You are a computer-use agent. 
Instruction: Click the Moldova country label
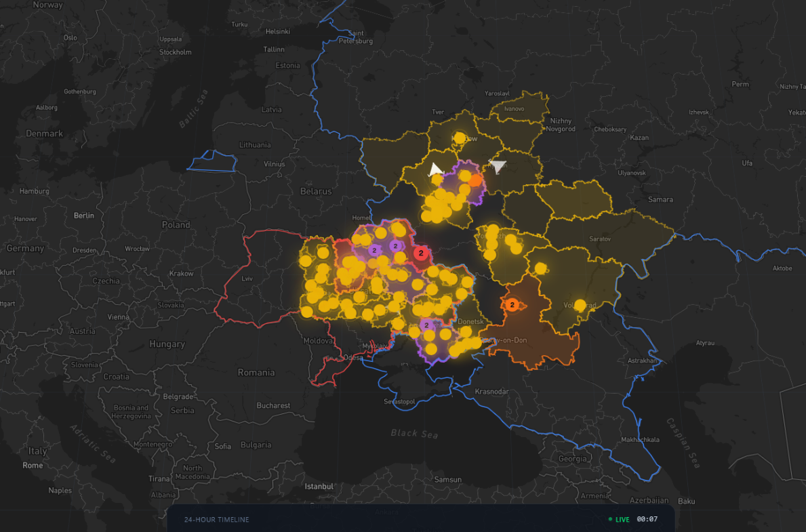pyautogui.click(x=318, y=341)
